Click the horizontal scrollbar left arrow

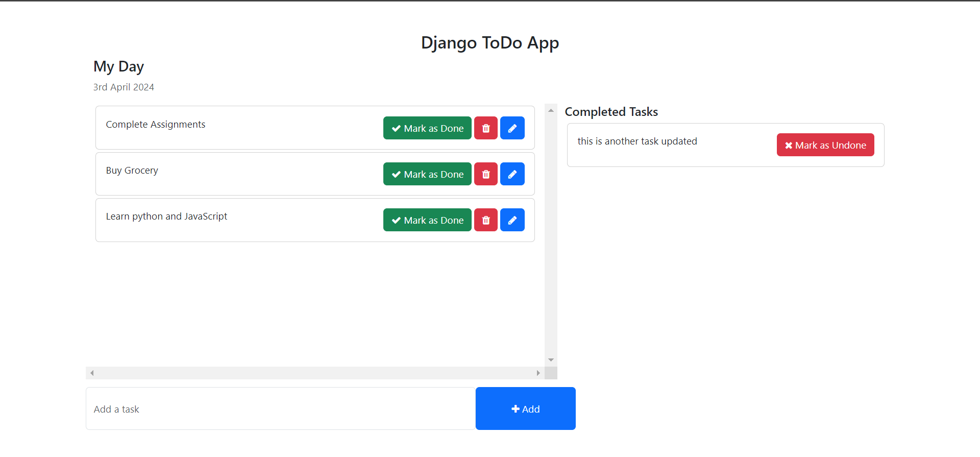[x=92, y=373]
